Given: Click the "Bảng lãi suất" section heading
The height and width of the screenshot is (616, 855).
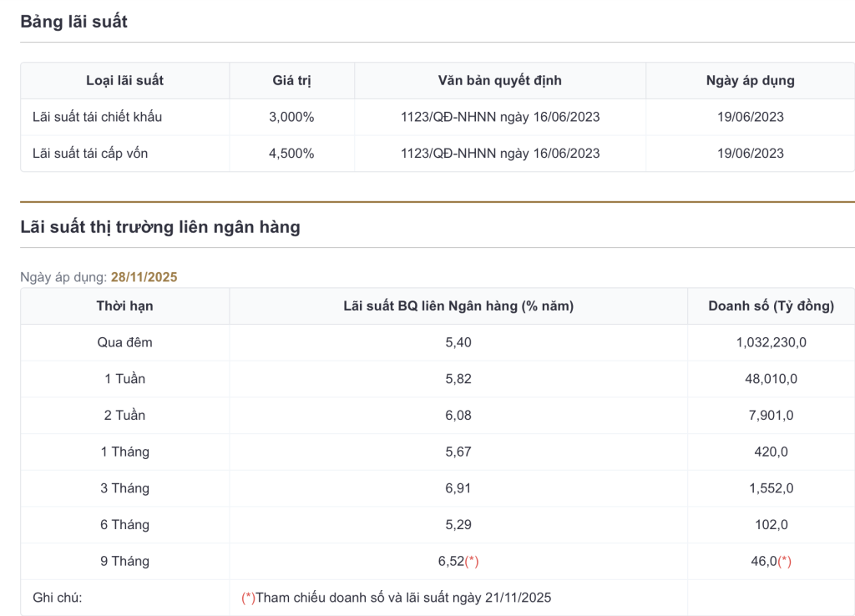Looking at the screenshot, I should [73, 23].
